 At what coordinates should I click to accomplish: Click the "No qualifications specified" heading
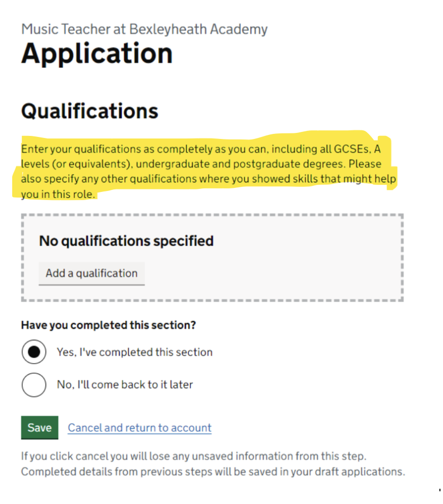[126, 241]
